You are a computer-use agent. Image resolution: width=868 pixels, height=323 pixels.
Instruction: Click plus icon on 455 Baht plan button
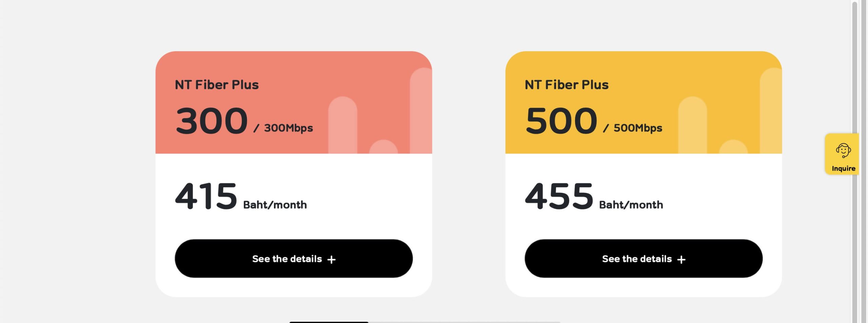[681, 260]
